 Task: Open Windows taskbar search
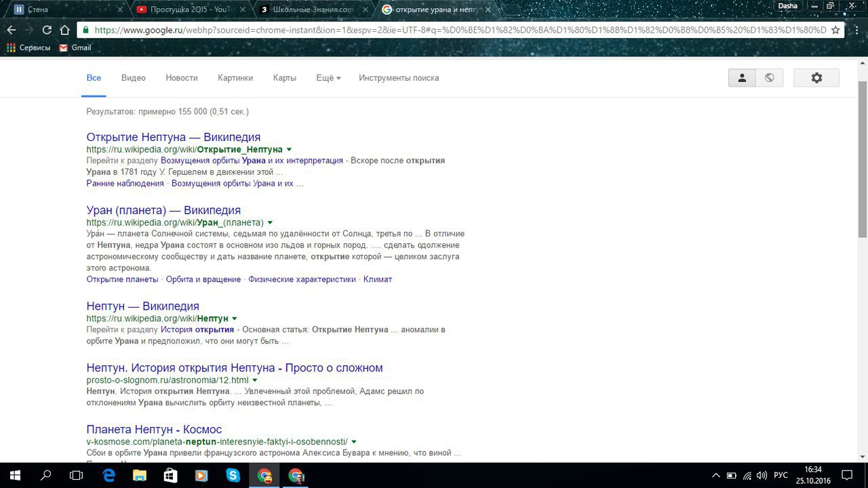[45, 475]
